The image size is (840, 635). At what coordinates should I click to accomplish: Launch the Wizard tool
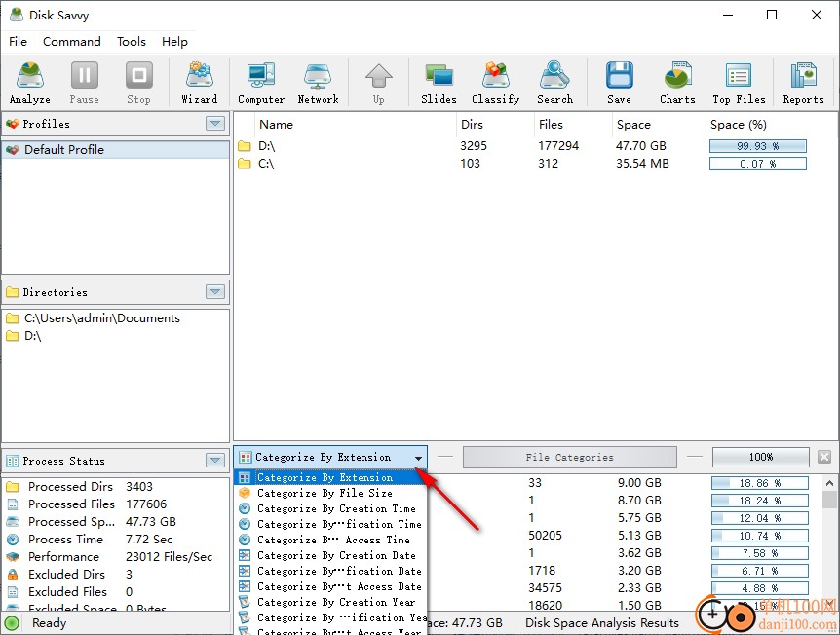pyautogui.click(x=200, y=83)
